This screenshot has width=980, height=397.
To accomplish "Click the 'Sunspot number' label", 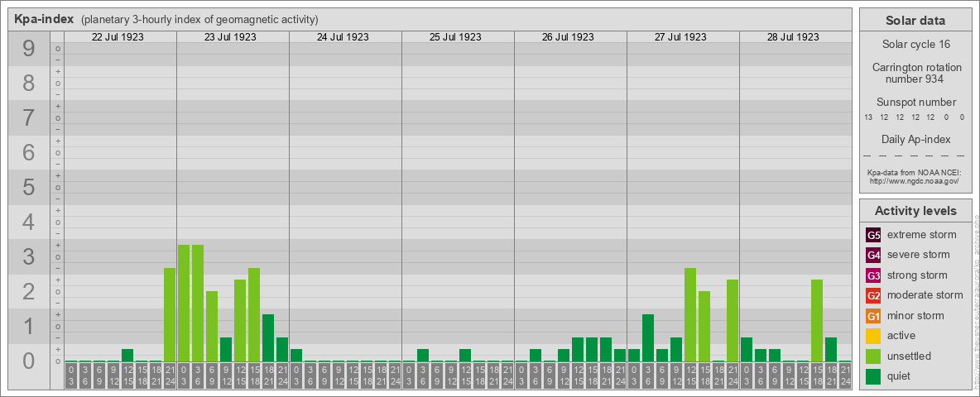I will 915,103.
